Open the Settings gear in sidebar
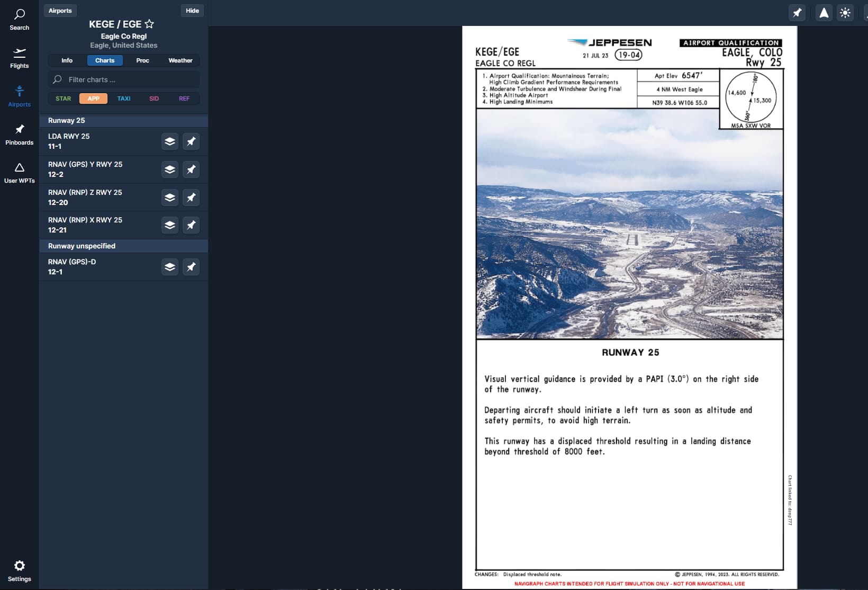868x590 pixels. (19, 571)
